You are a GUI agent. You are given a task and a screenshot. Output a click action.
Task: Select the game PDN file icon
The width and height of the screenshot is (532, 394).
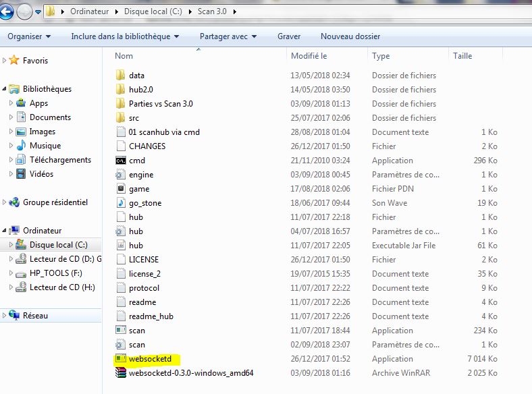121,189
